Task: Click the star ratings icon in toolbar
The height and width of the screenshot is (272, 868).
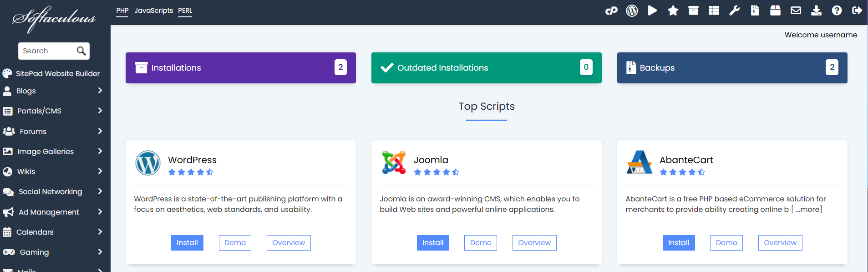Action: [x=673, y=10]
